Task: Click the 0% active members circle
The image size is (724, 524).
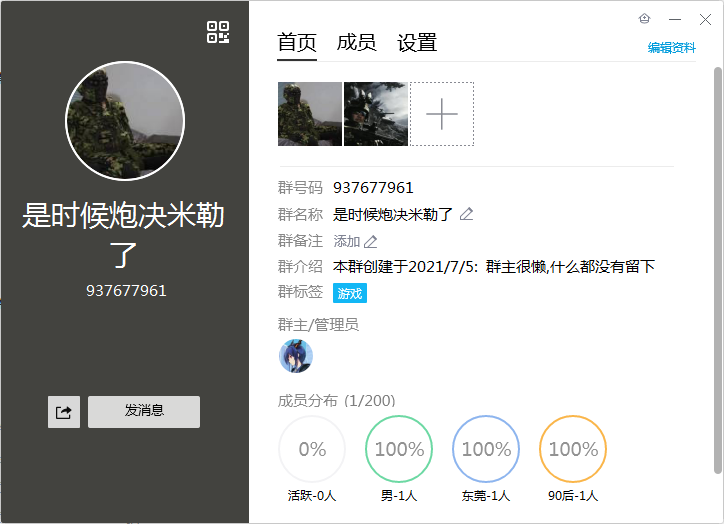Action: 312,449
